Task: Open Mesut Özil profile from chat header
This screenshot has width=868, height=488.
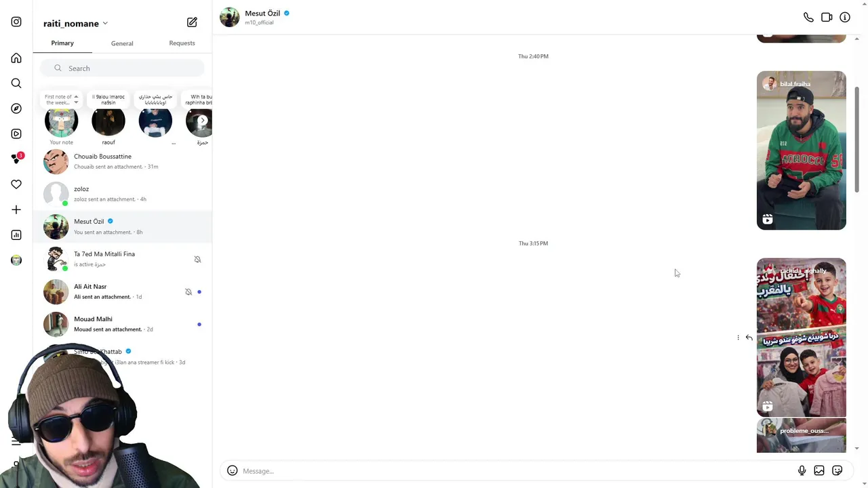Action: click(x=262, y=14)
